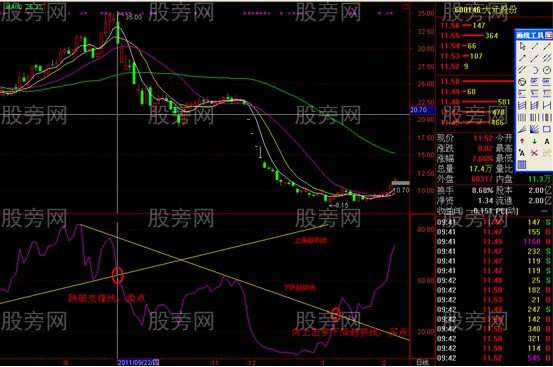The width and height of the screenshot is (553, 367).
Task: Click the 涨幅 value 7.66%
Action: 482,158
